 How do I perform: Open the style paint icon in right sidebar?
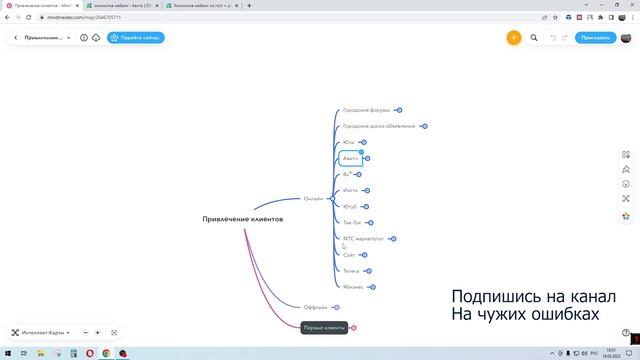[626, 169]
